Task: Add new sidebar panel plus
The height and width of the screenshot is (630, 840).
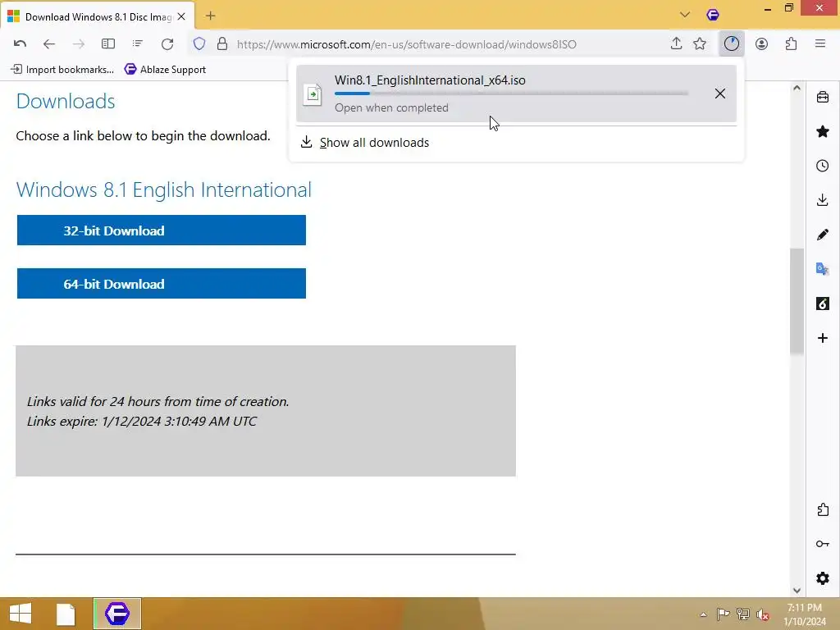Action: pyautogui.click(x=823, y=338)
